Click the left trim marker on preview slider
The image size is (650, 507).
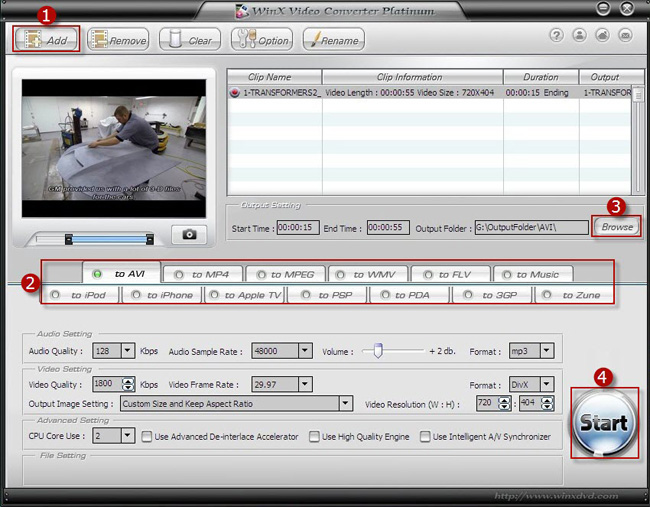tap(69, 239)
